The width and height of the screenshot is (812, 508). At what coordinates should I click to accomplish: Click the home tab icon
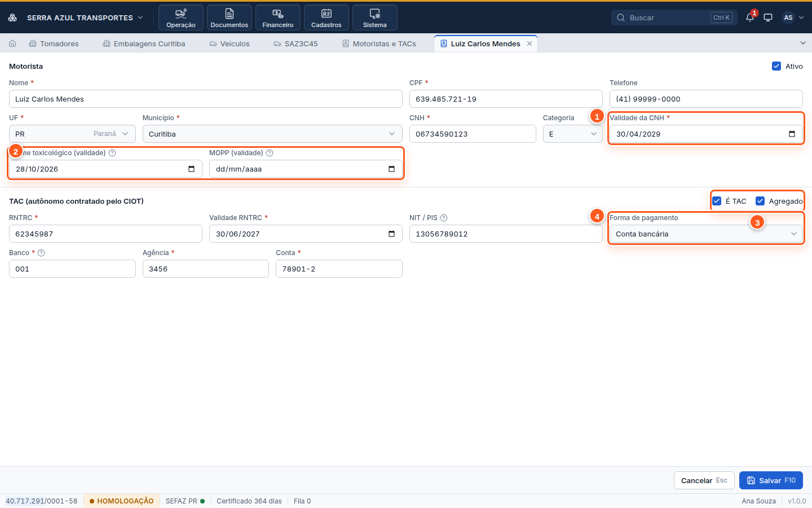12,43
